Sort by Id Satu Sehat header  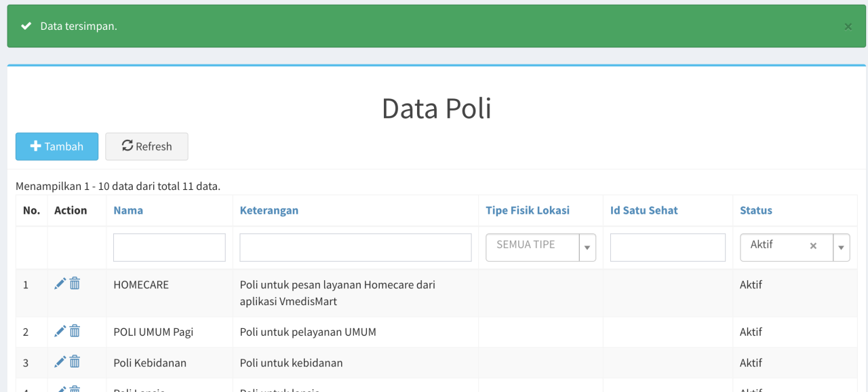point(644,210)
